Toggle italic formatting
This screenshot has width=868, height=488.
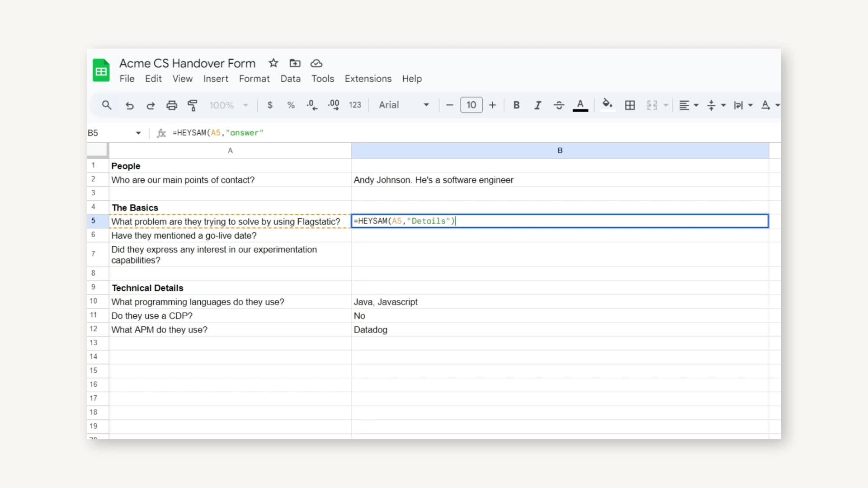coord(538,105)
